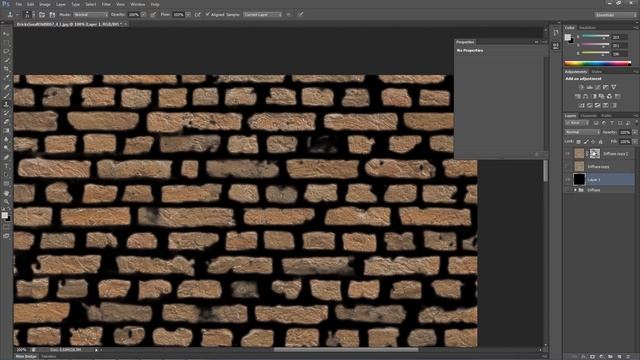Add a Vibrance adjustment

click(x=613, y=87)
